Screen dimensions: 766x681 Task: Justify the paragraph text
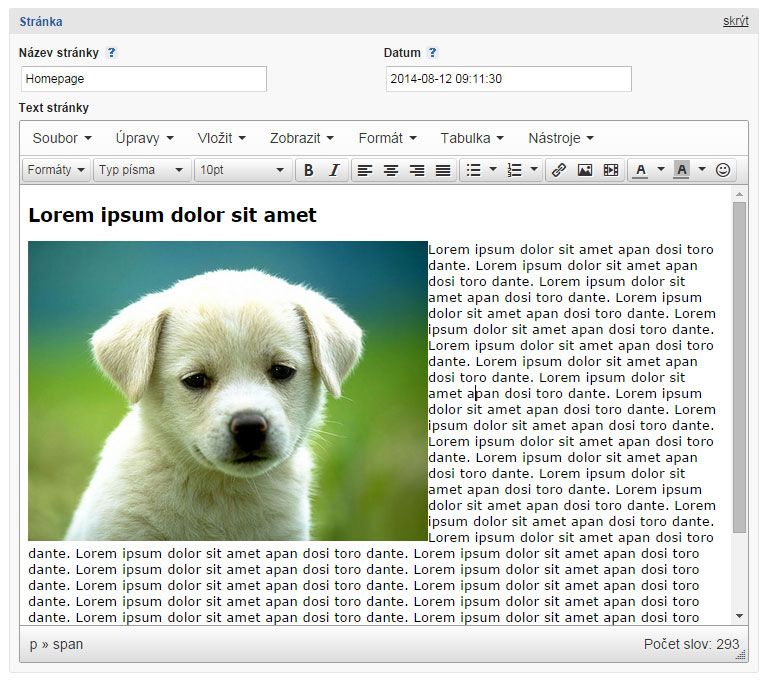click(443, 170)
